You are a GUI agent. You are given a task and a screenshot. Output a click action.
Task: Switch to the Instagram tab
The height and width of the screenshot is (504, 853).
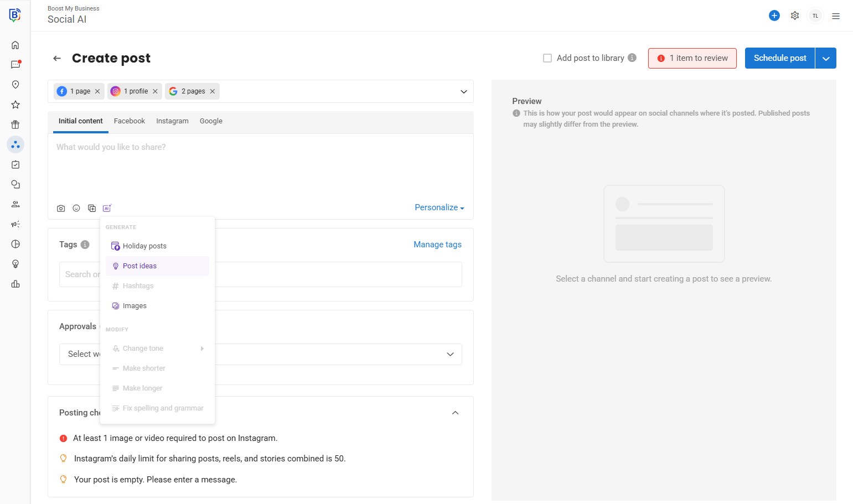pos(172,121)
